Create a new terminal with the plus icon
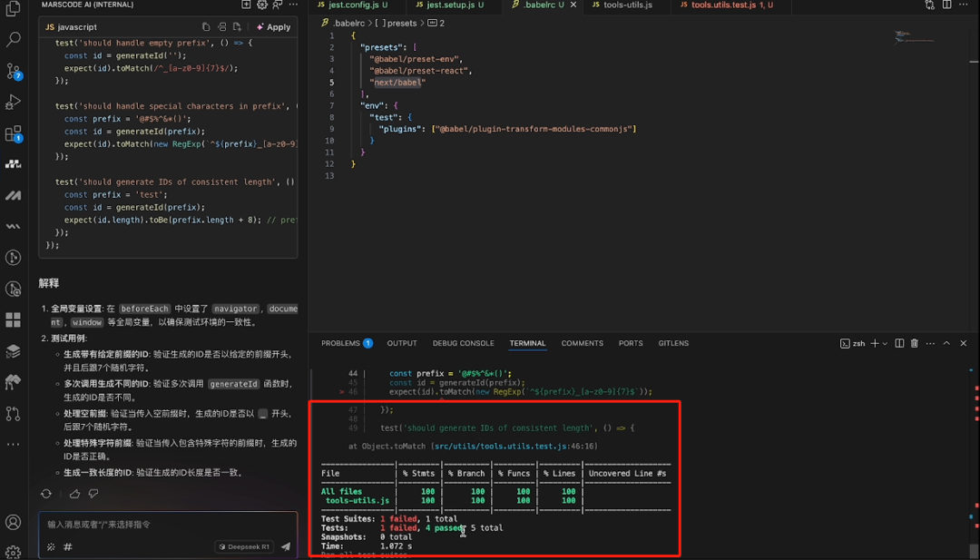Viewport: 980px width, 560px height. [x=875, y=343]
